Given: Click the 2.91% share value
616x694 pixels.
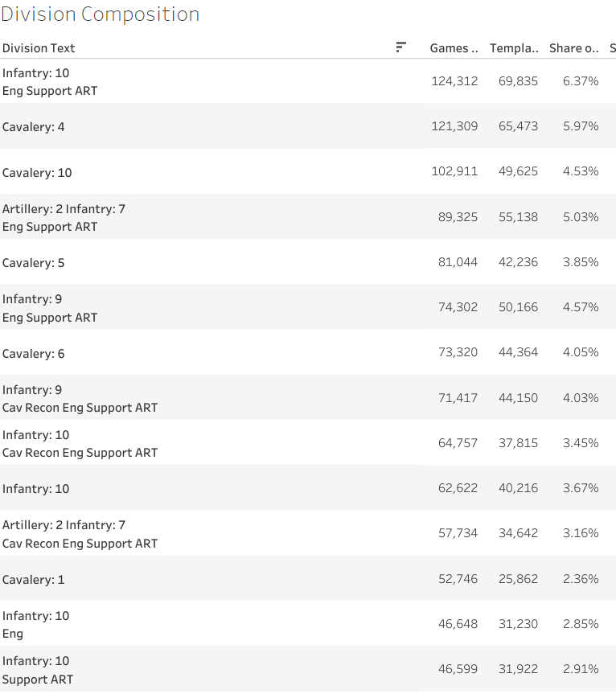Looking at the screenshot, I should 581,669.
